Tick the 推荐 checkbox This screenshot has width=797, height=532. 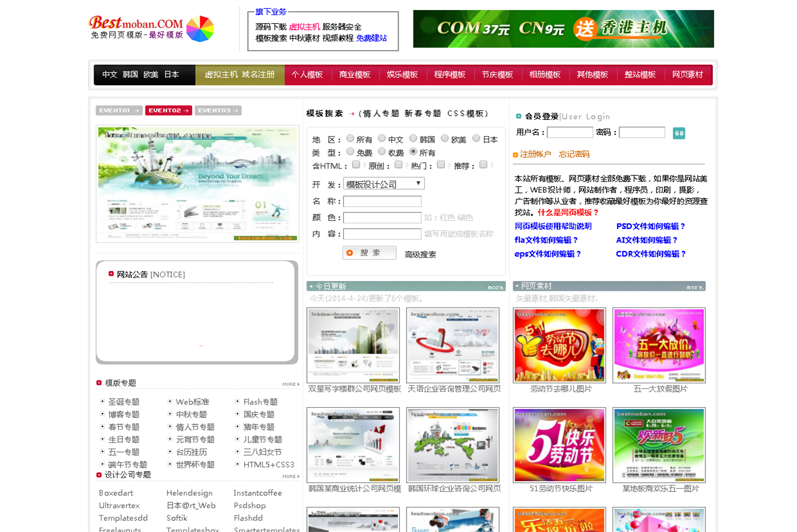pyautogui.click(x=483, y=165)
